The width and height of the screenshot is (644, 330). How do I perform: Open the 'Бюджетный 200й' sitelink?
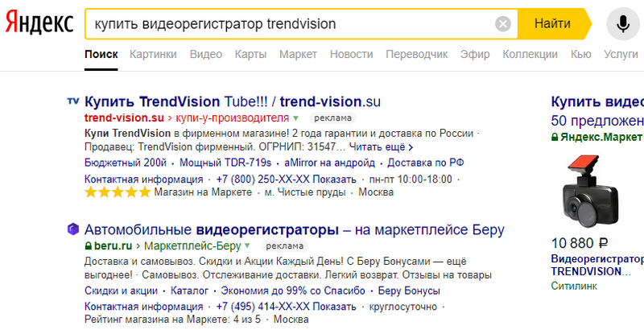pos(126,163)
